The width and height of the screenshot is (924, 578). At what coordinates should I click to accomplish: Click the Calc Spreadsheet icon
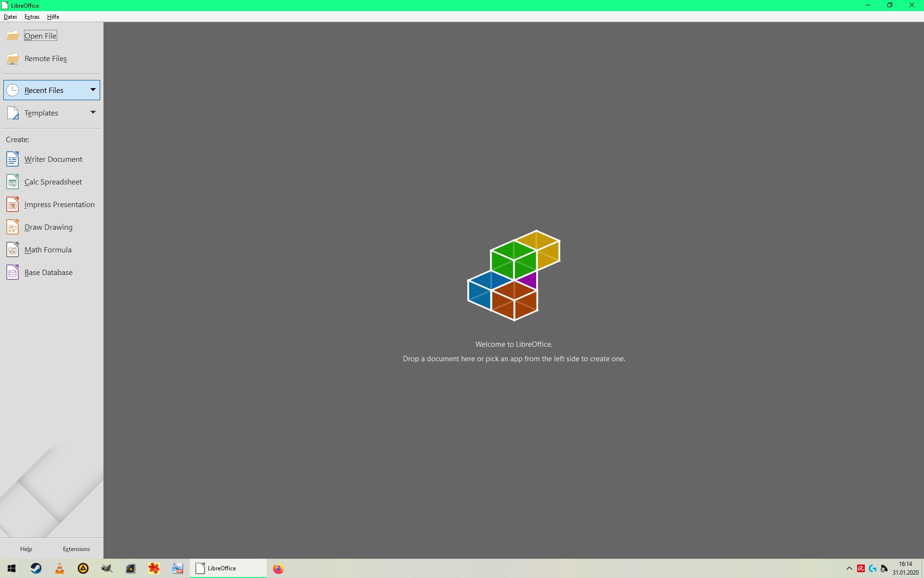pyautogui.click(x=13, y=182)
